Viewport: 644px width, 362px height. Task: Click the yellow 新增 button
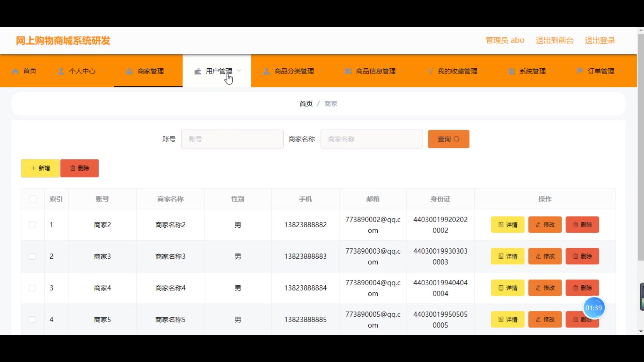point(40,168)
